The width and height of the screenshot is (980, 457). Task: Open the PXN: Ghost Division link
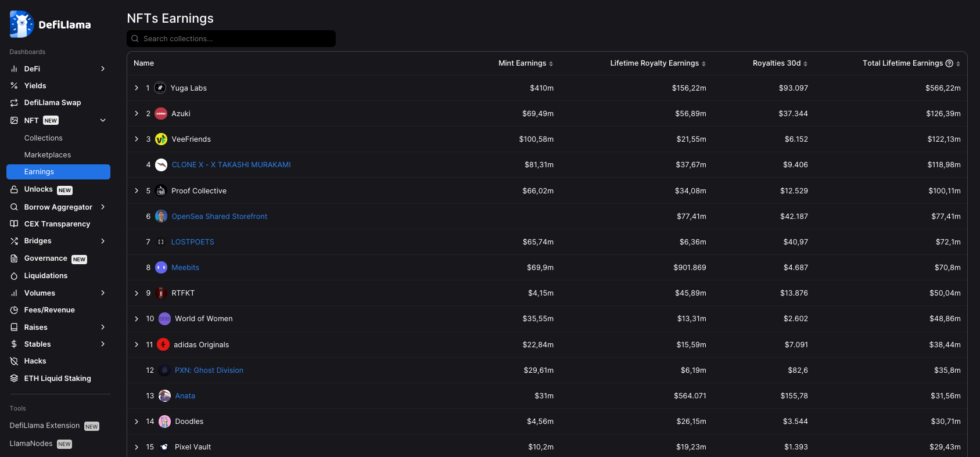[209, 370]
